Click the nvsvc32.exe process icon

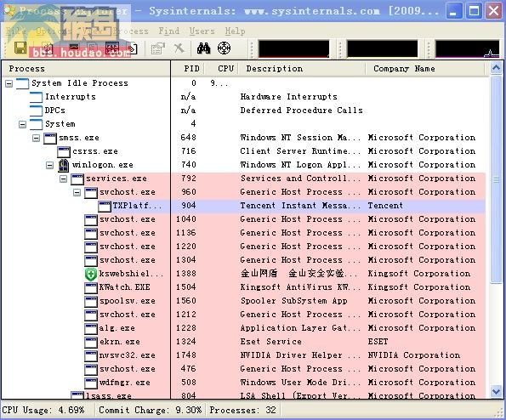(x=91, y=355)
